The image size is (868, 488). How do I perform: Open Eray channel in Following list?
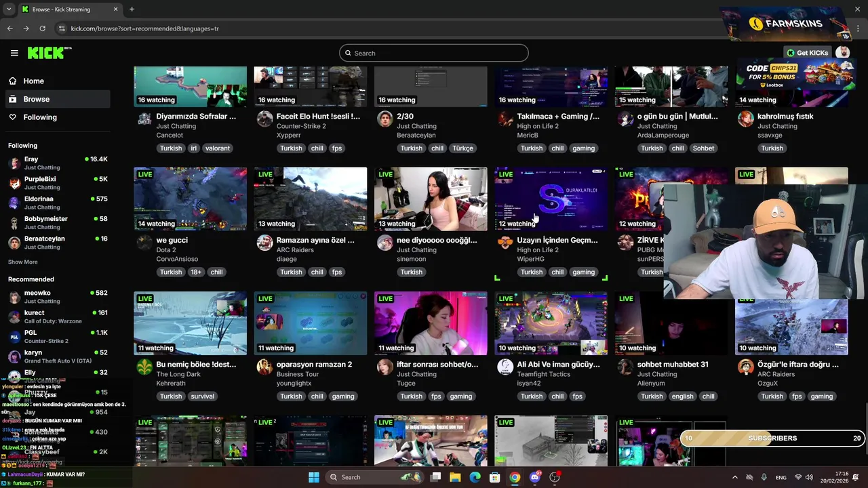[58, 163]
